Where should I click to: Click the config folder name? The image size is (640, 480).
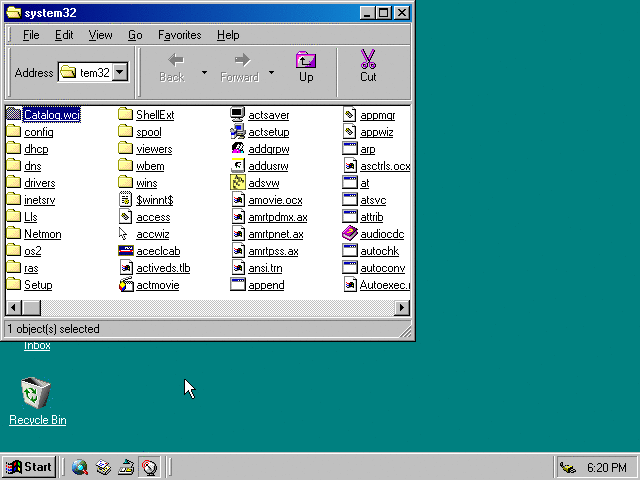[x=39, y=132]
